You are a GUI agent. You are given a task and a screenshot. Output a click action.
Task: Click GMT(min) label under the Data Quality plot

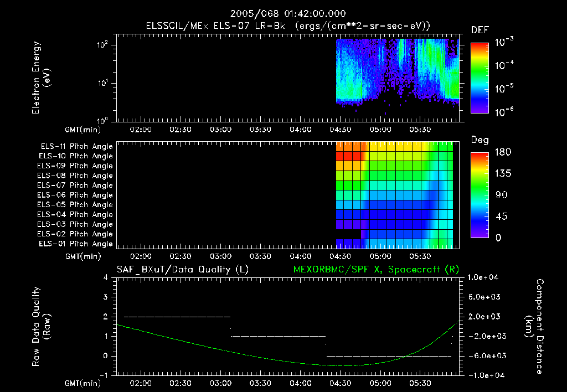pos(83,383)
